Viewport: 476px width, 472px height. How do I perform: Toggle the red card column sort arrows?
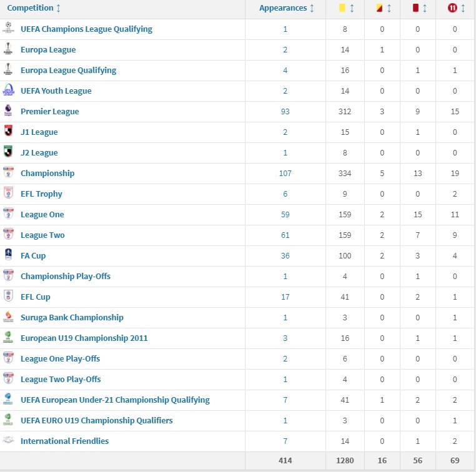425,8
